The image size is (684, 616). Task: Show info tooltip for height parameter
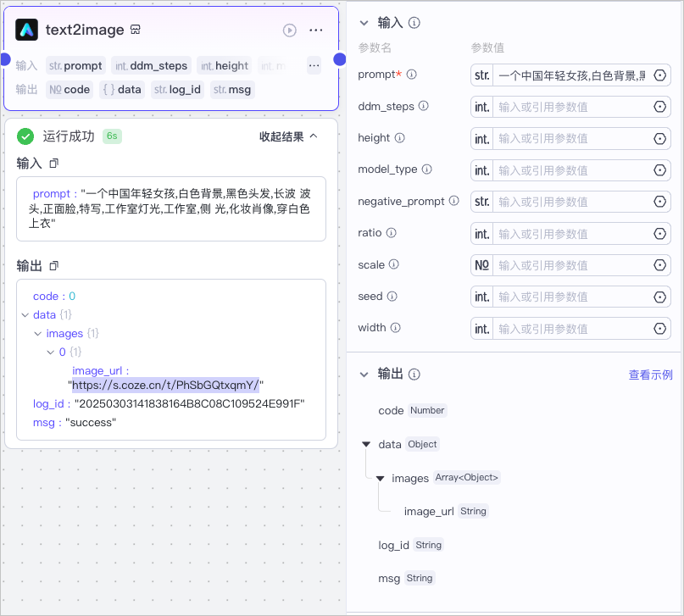pyautogui.click(x=399, y=138)
